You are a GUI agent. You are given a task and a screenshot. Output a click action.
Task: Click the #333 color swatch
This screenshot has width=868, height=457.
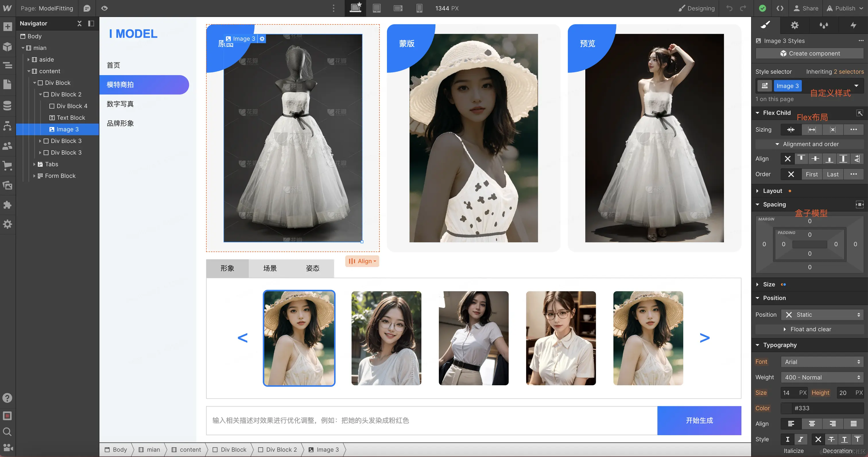pyautogui.click(x=786, y=408)
